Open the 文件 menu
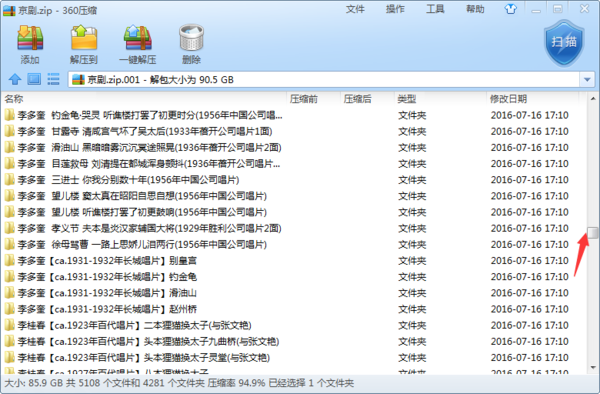Screen dimensions: 600x394 355,9
